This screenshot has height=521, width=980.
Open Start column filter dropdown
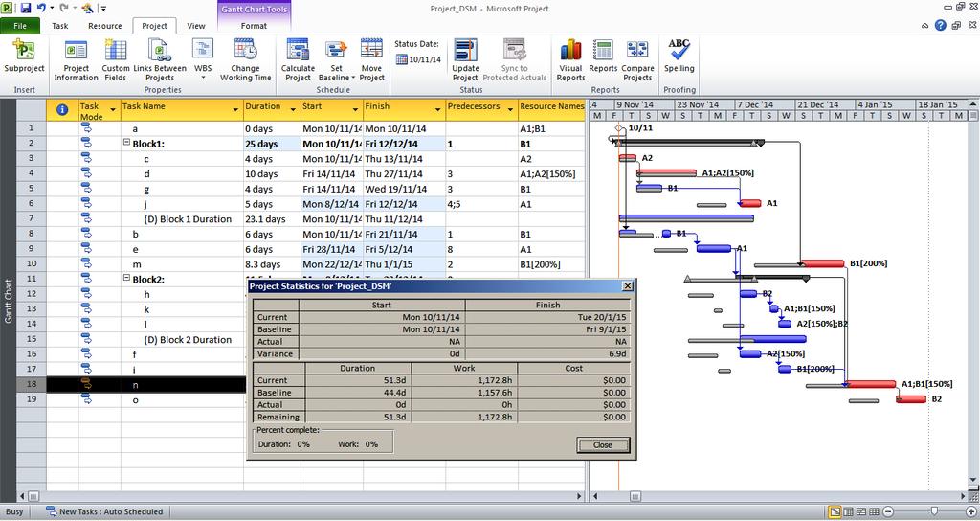356,110
